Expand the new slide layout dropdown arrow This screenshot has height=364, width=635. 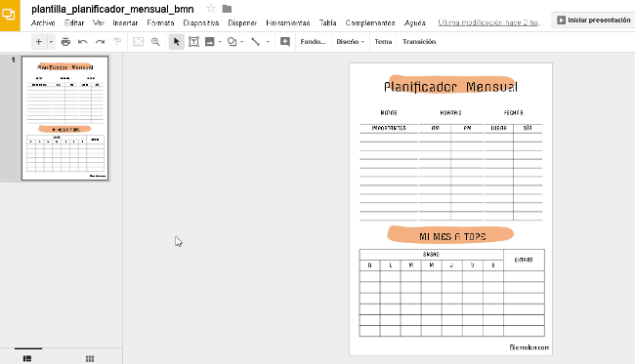51,42
